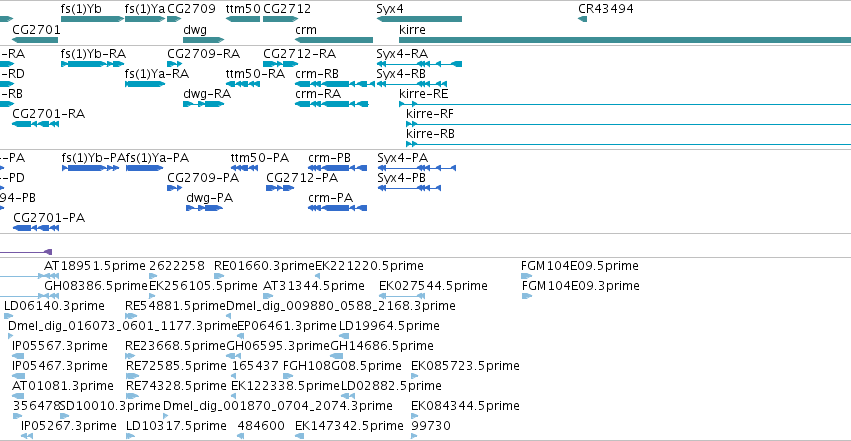Select the dwg gene feature
Image resolution: width=851 pixels, height=441 pixels.
204,40
